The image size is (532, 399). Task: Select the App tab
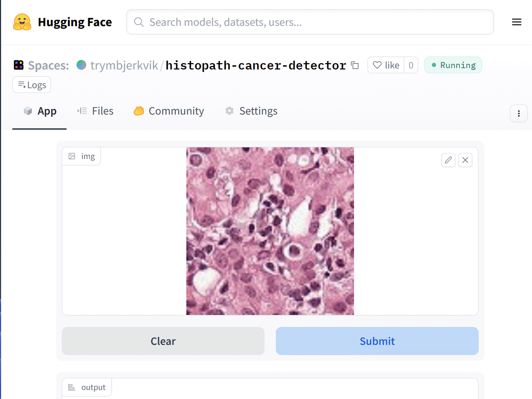coord(40,111)
